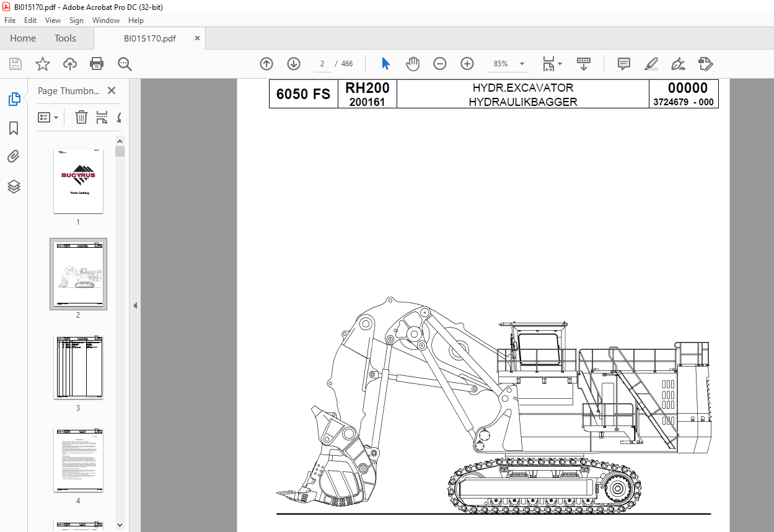774x532 pixels.
Task: Close the BI015170.pdf tab
Action: pyautogui.click(x=198, y=38)
